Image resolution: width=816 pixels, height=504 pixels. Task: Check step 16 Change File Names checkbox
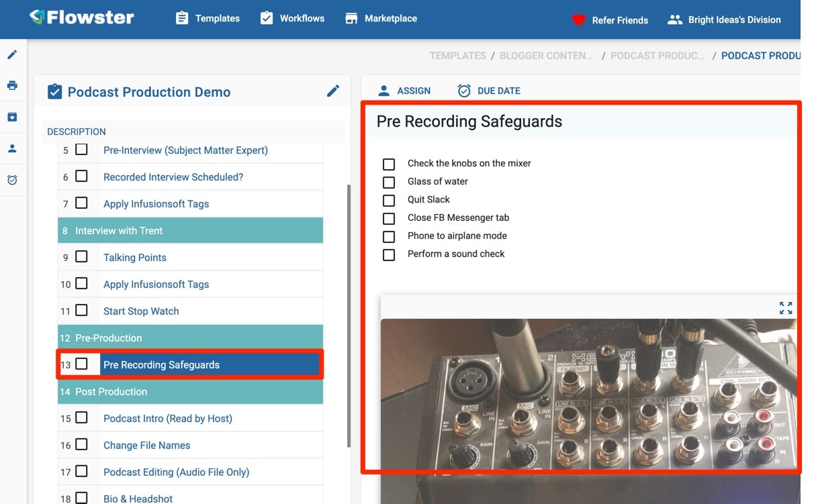click(81, 444)
